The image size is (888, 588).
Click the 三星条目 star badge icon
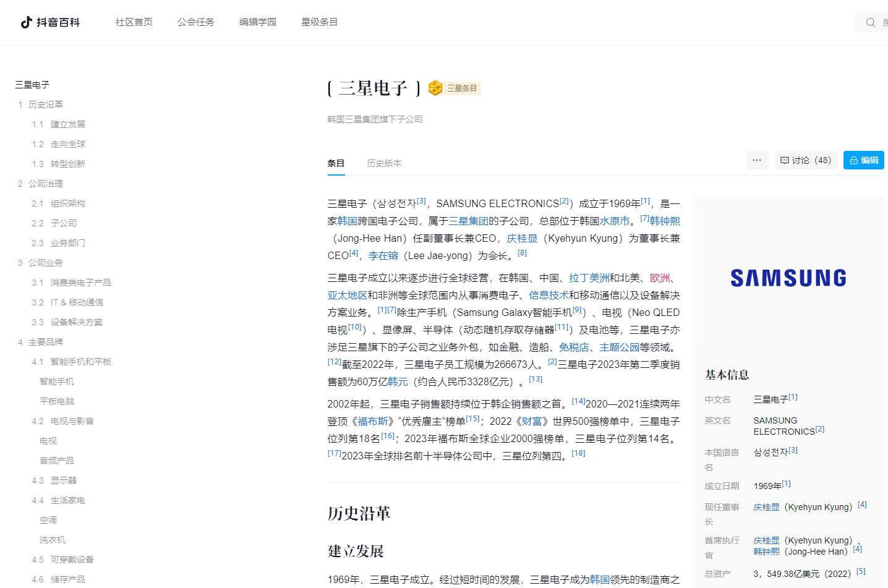[435, 88]
